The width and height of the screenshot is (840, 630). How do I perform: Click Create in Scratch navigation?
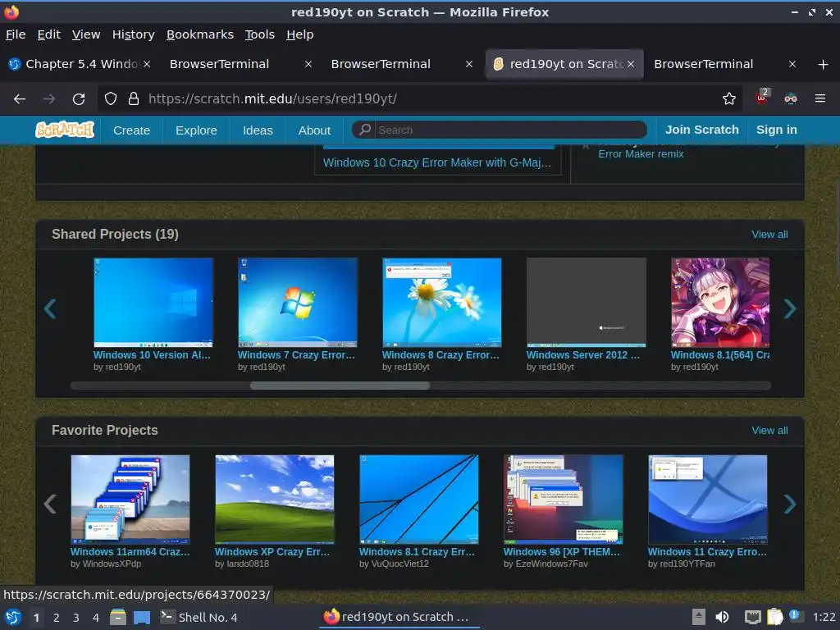pos(132,130)
